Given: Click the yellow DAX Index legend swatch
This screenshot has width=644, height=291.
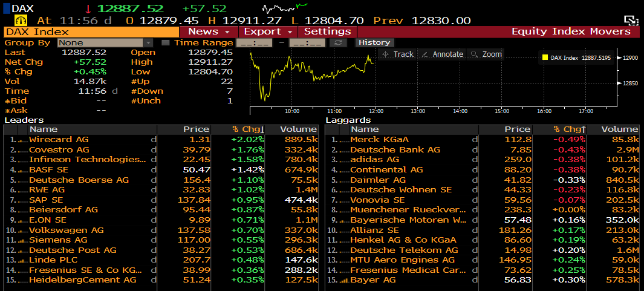Looking at the screenshot, I should click(x=545, y=58).
